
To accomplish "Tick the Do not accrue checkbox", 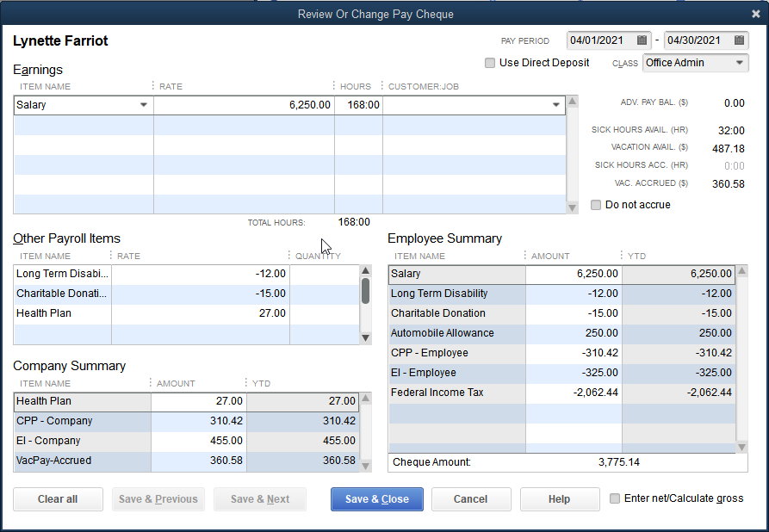I will (595, 205).
